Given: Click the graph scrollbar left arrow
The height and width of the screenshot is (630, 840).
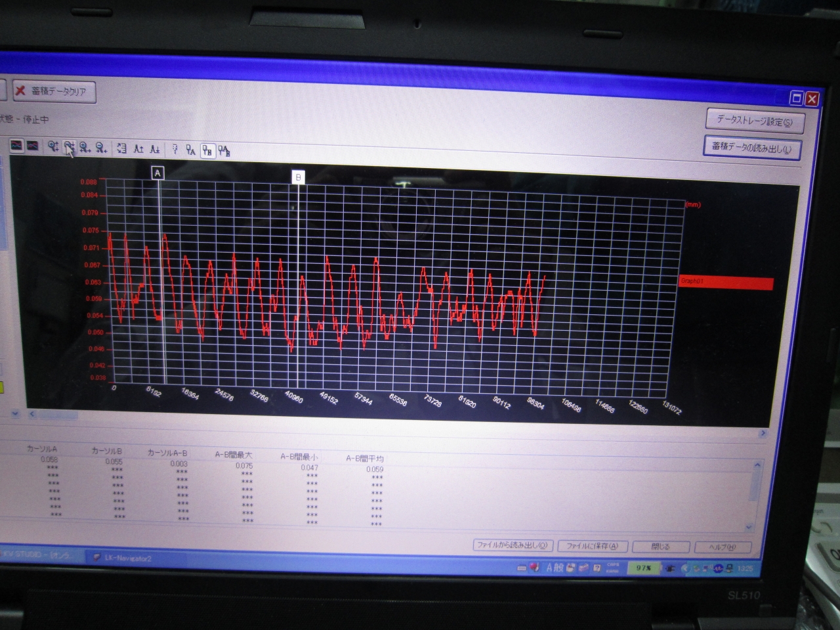Looking at the screenshot, I should coord(31,414).
